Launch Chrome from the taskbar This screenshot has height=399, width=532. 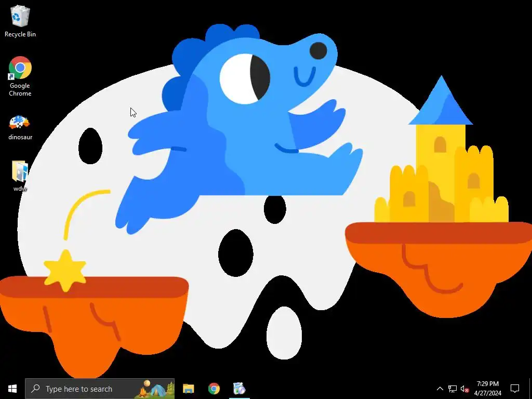tap(214, 389)
